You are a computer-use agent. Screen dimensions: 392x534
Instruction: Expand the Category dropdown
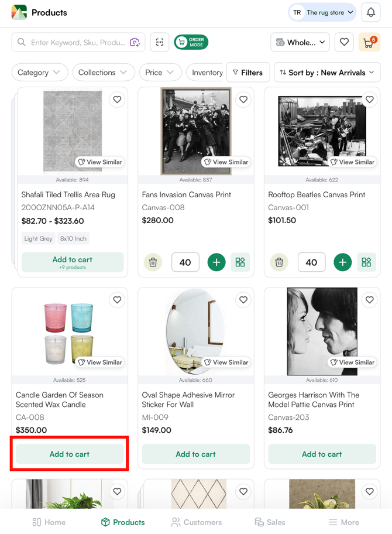39,73
